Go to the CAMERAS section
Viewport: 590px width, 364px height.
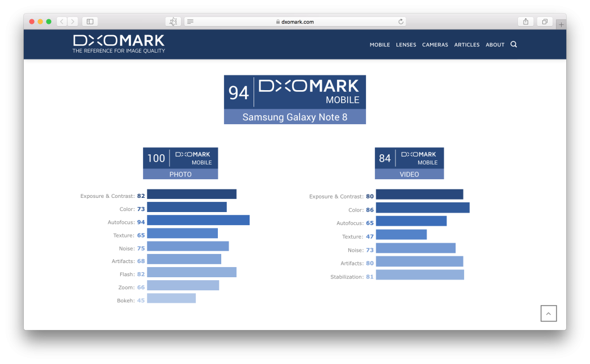[435, 45]
